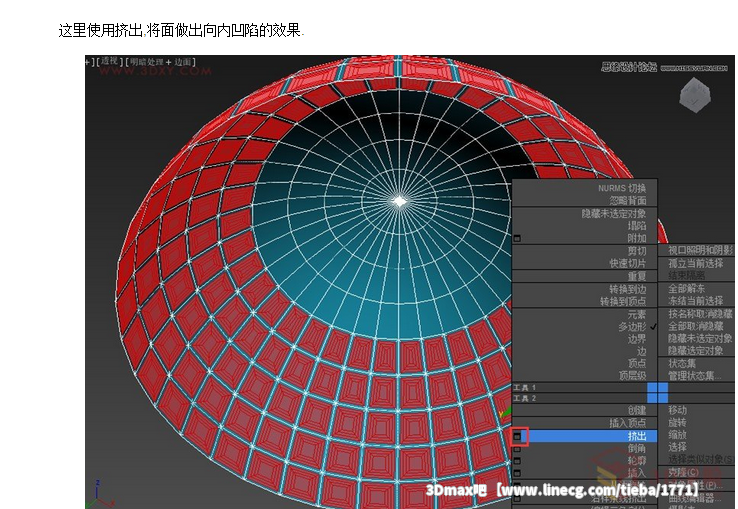Choose 创建 in the tools quad
Screen dimensions: 738x509
[x=637, y=411]
